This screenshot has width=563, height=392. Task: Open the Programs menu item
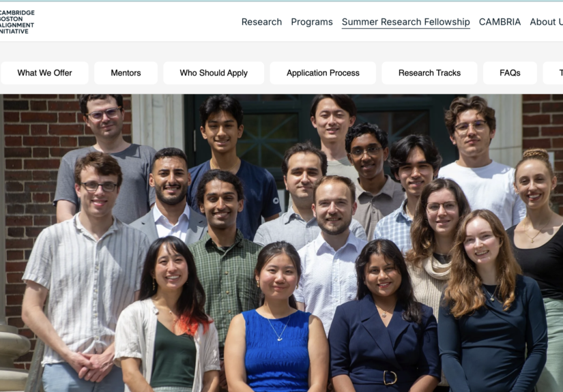point(312,22)
